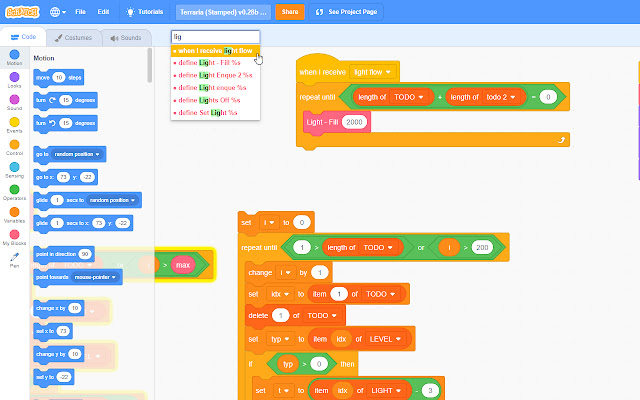Choose 'define Light enque %s' result
This screenshot has height=400, width=640.
[x=216, y=88]
